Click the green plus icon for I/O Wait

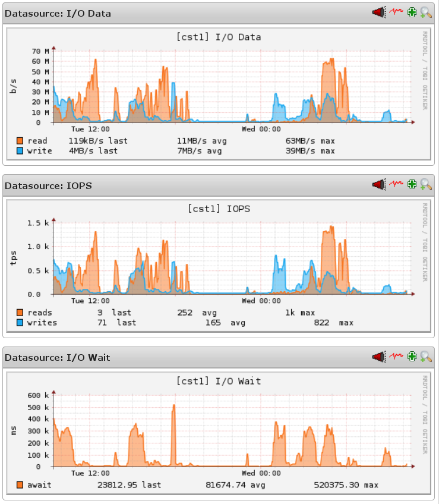pyautogui.click(x=412, y=357)
